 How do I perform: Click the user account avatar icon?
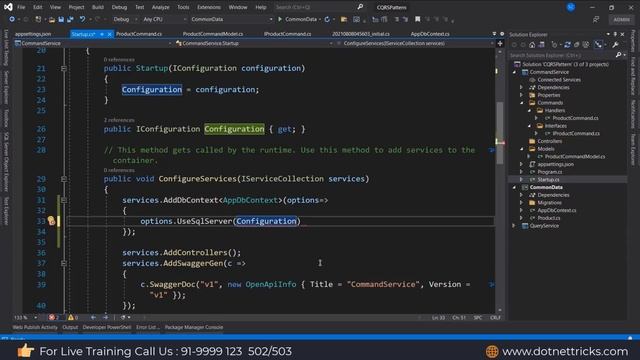tap(571, 7)
